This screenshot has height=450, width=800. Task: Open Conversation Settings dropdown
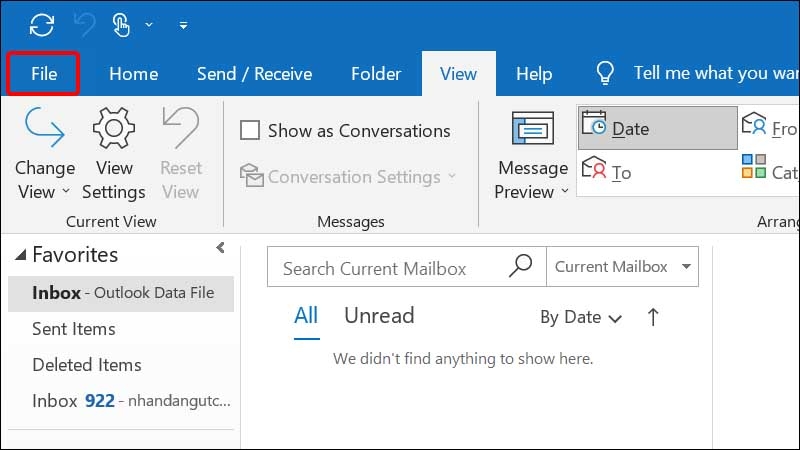348,177
